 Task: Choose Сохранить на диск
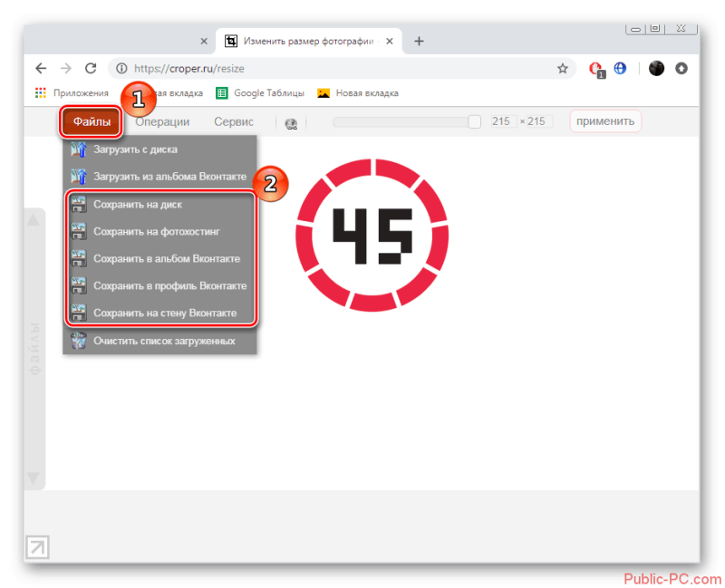pyautogui.click(x=159, y=205)
